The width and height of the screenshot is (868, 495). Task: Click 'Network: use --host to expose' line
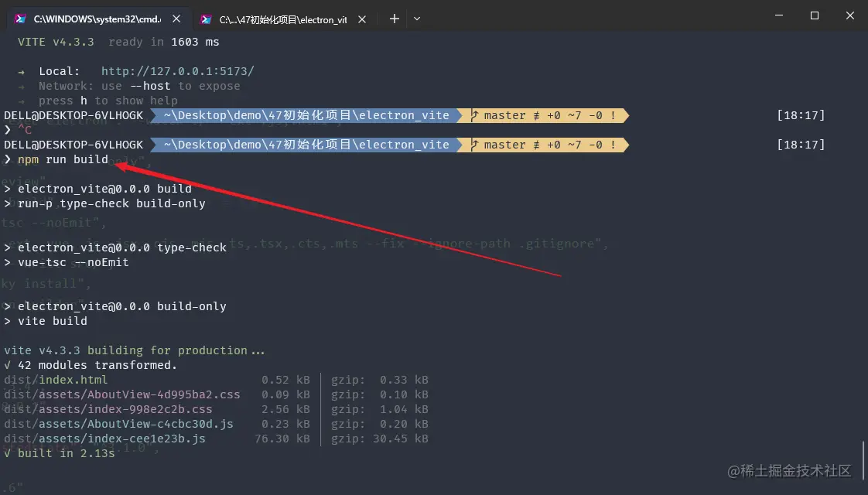139,86
